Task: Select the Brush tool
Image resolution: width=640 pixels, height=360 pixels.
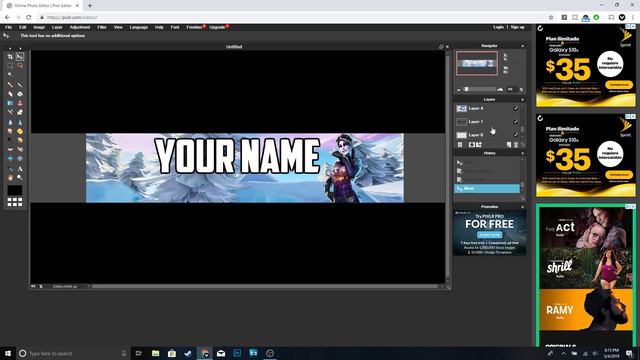Action: [20, 85]
